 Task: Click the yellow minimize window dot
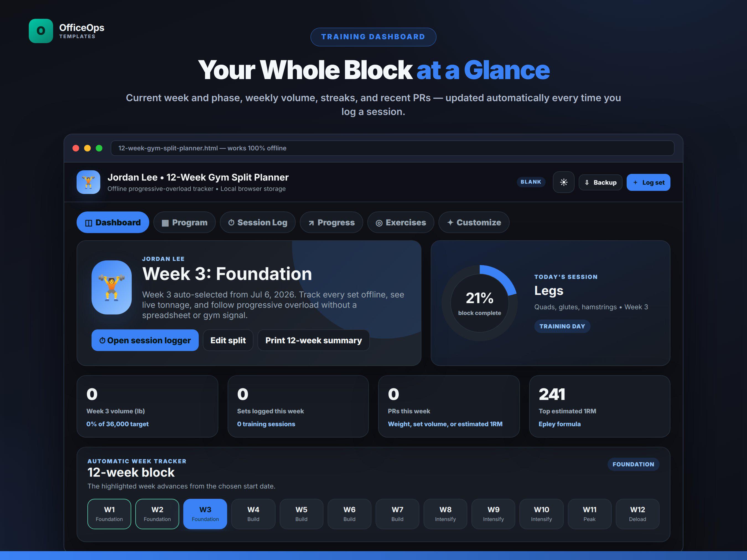point(87,148)
